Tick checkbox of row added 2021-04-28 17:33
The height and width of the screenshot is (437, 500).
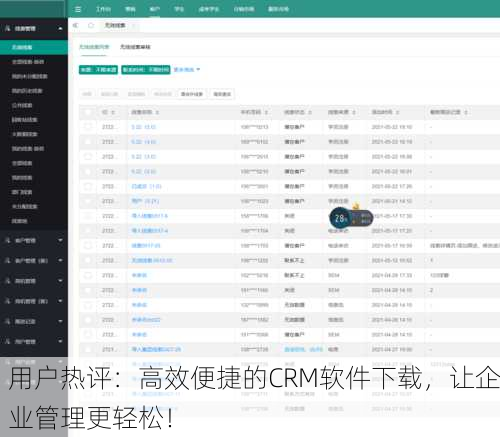88,275
